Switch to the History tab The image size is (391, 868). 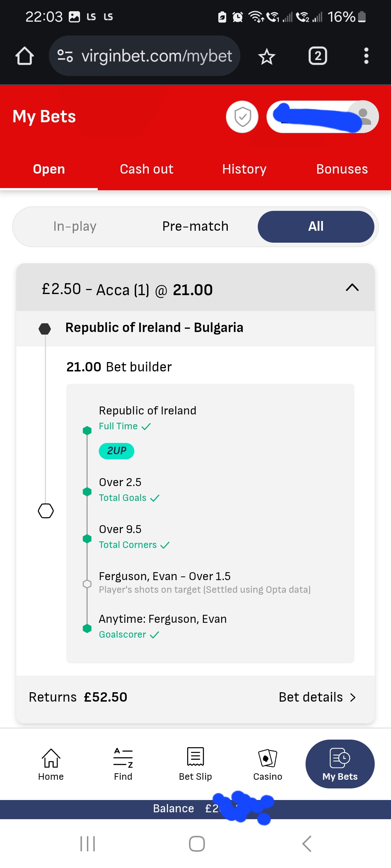[244, 169]
